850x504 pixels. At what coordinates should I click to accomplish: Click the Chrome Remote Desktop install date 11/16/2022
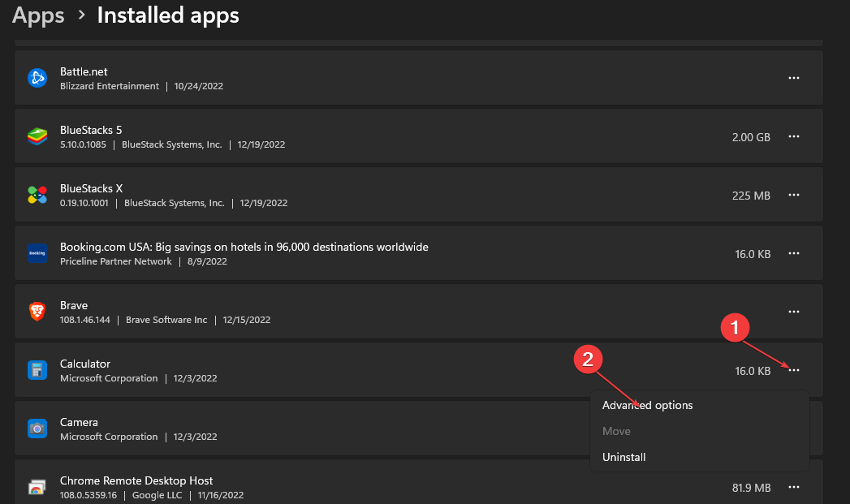pos(221,495)
